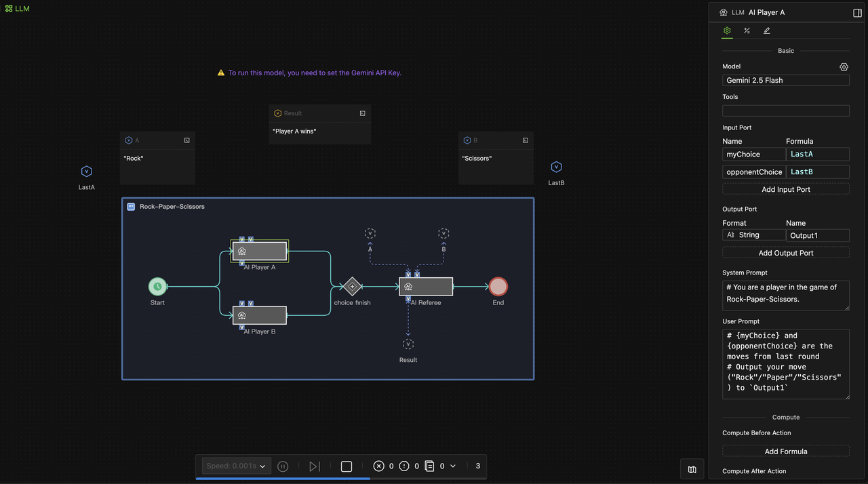Select the Start node clock icon

pos(157,287)
